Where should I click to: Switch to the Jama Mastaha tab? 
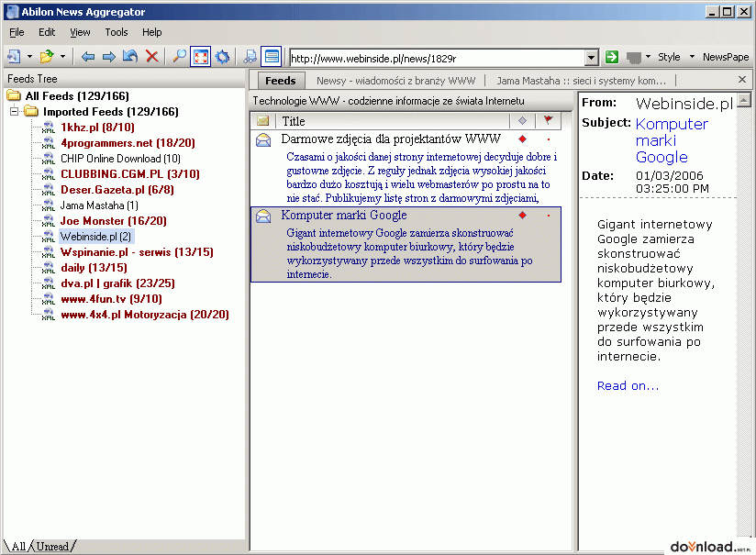[x=582, y=81]
